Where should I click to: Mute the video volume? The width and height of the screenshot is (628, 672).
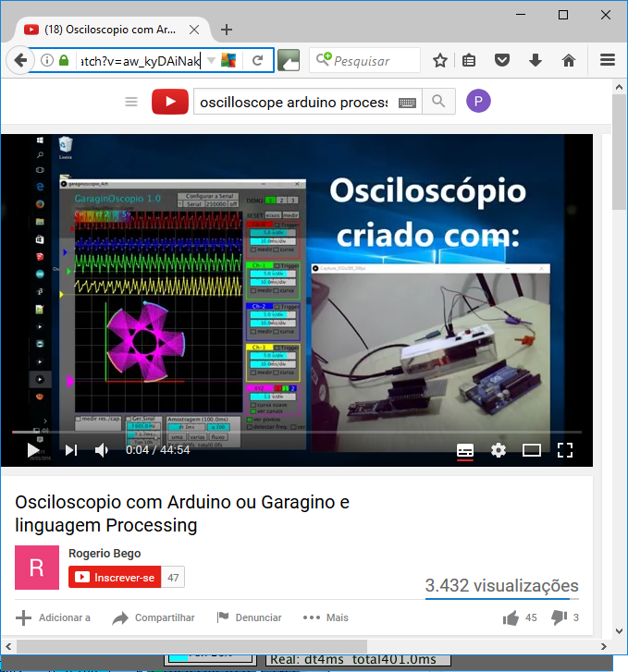click(102, 450)
